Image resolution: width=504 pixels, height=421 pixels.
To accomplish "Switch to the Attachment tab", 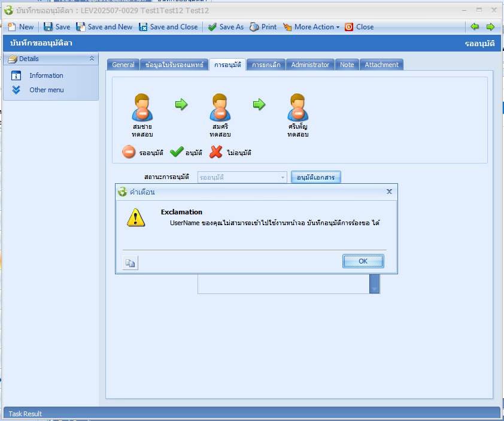I will click(x=381, y=65).
